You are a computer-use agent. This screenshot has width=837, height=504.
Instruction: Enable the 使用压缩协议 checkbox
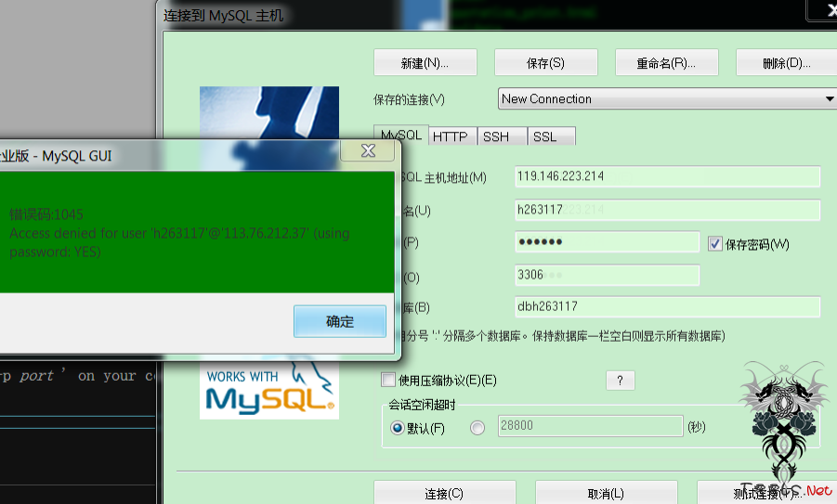388,380
